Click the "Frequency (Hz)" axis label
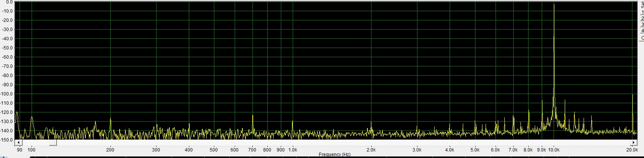Screen dimensions: 644x158 [x=334, y=155]
